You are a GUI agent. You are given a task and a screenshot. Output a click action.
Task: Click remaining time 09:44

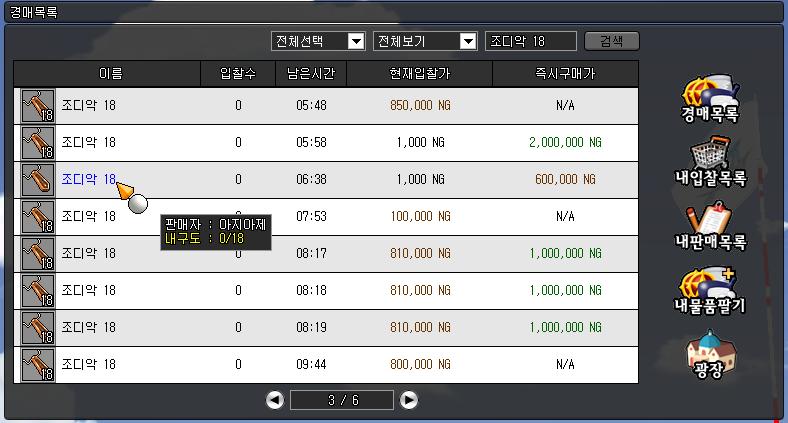pos(311,364)
